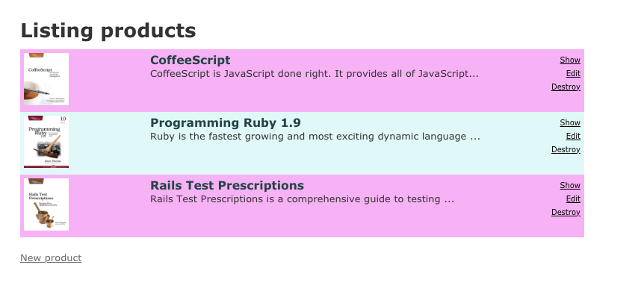
Task: Open the New product link
Action: coord(51,257)
